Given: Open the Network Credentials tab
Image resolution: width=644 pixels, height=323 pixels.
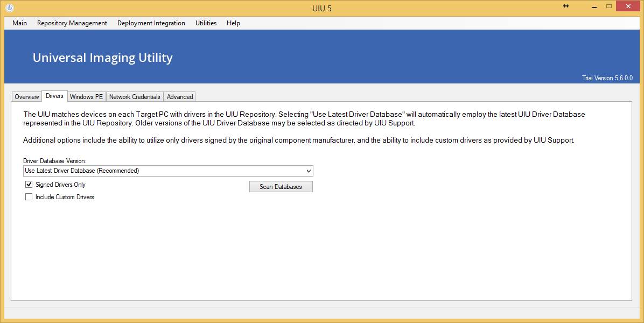Looking at the screenshot, I should pyautogui.click(x=135, y=97).
